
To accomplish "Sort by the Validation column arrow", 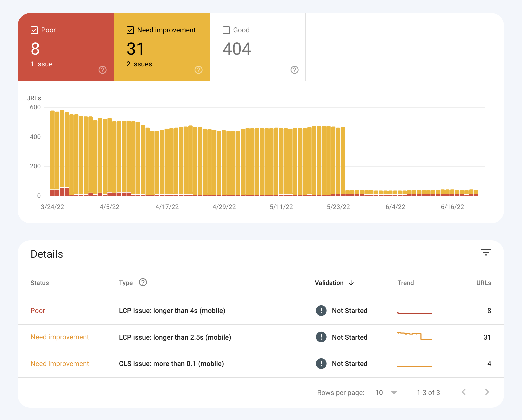I will point(351,283).
